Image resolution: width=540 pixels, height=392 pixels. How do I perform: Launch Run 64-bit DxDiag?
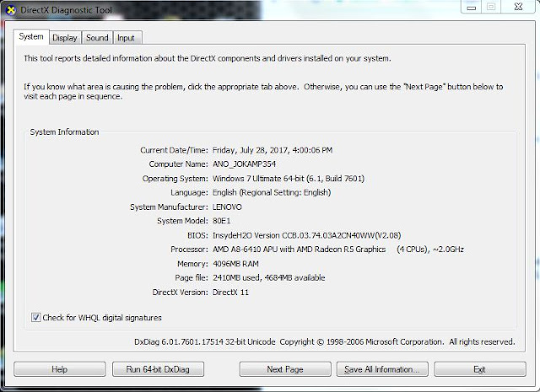pyautogui.click(x=158, y=369)
